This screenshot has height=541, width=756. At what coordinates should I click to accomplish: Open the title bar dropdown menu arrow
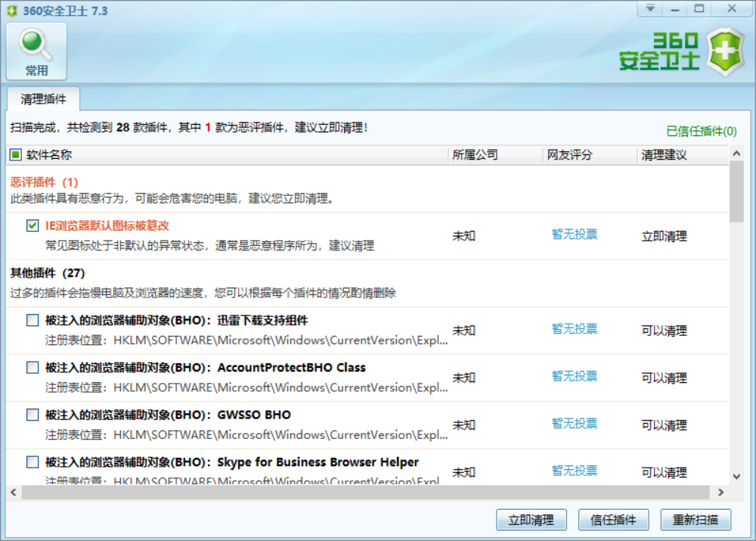point(649,8)
